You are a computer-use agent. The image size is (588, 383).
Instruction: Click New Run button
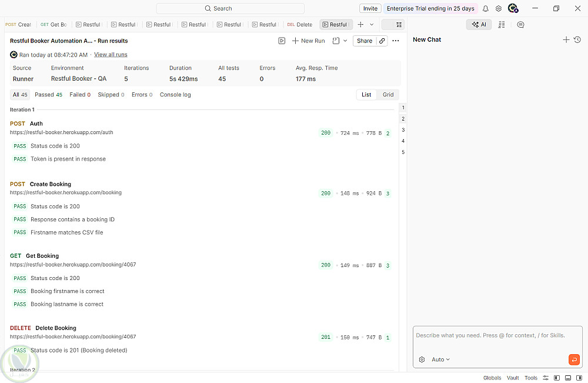[308, 41]
